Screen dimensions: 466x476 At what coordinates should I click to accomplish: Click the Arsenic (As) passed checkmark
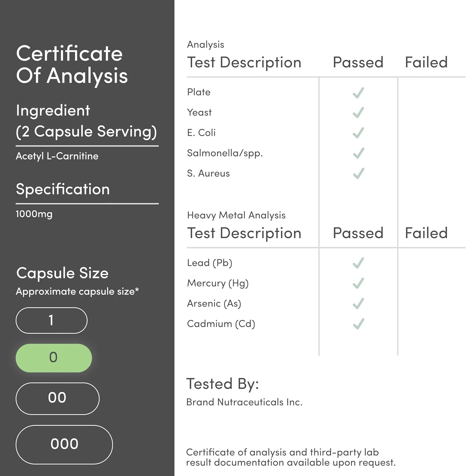358,304
